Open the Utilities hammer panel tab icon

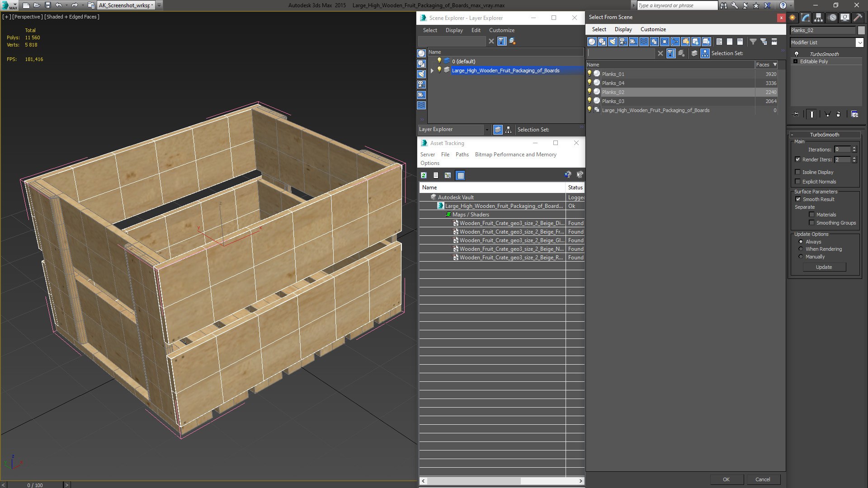click(858, 18)
